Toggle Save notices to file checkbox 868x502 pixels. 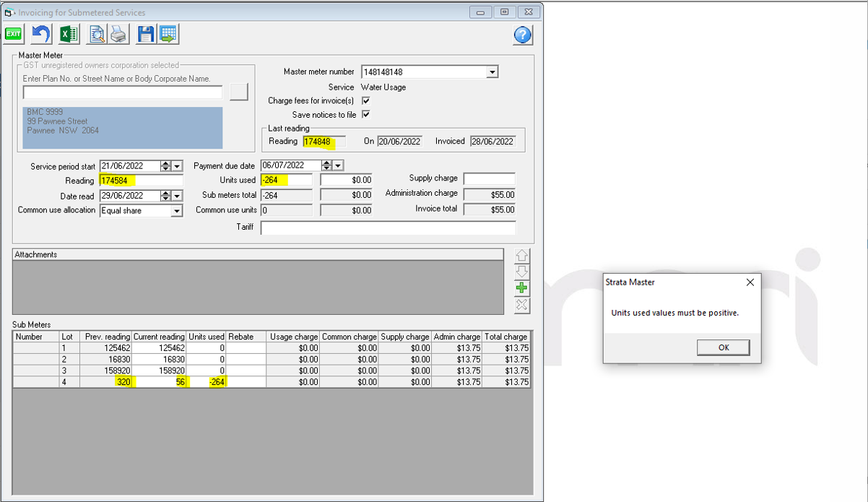[366, 115]
